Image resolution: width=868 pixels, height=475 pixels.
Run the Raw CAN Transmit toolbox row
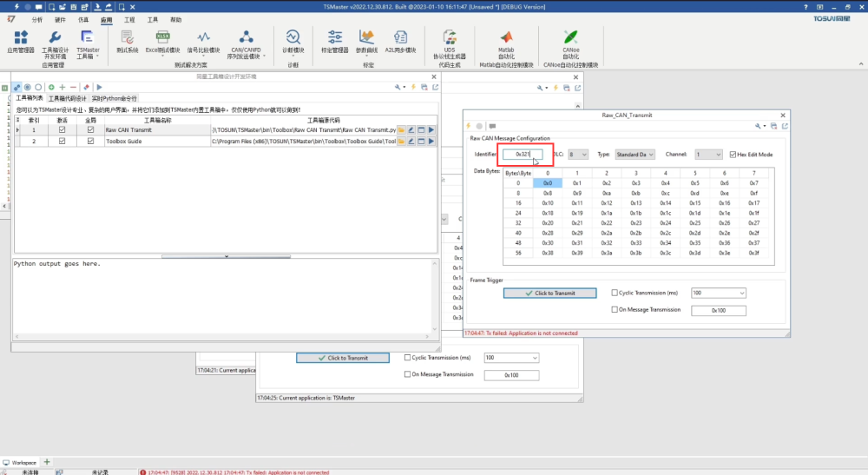click(x=431, y=129)
